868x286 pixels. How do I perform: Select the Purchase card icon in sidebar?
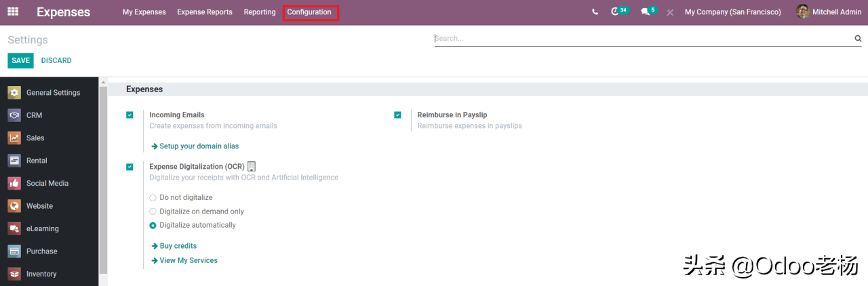point(14,251)
